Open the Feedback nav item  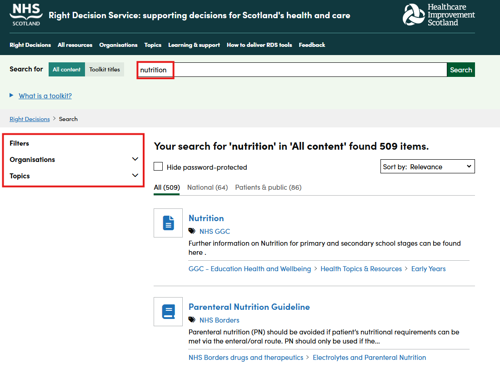[x=312, y=45]
